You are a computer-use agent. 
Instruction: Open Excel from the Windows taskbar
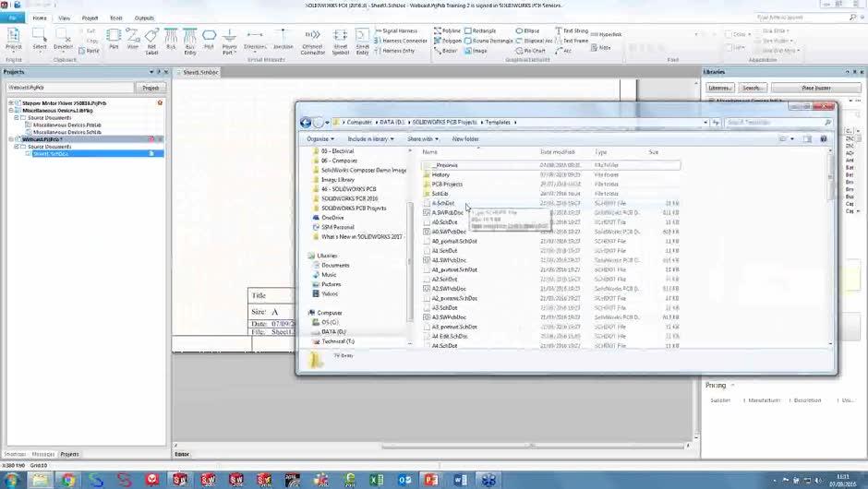(377, 480)
